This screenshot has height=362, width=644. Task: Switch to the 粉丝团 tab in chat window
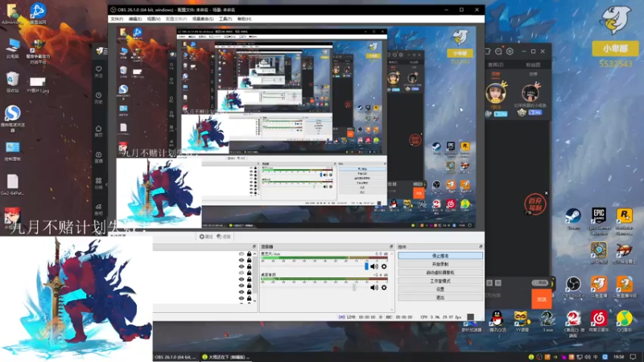coord(533,65)
